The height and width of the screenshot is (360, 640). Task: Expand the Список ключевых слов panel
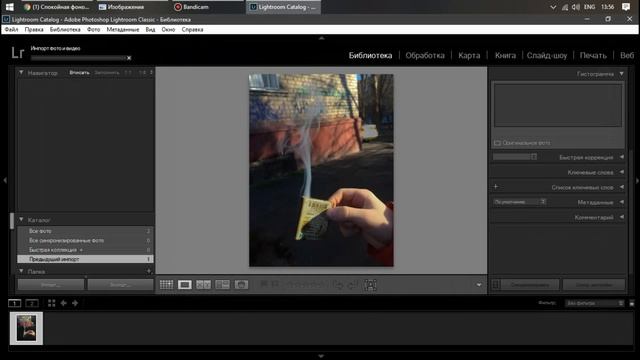pos(621,187)
